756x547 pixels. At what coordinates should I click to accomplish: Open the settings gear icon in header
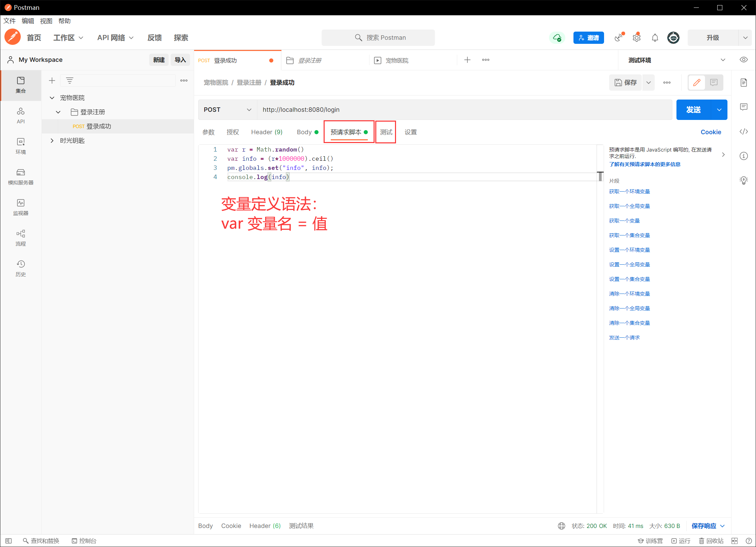point(636,38)
